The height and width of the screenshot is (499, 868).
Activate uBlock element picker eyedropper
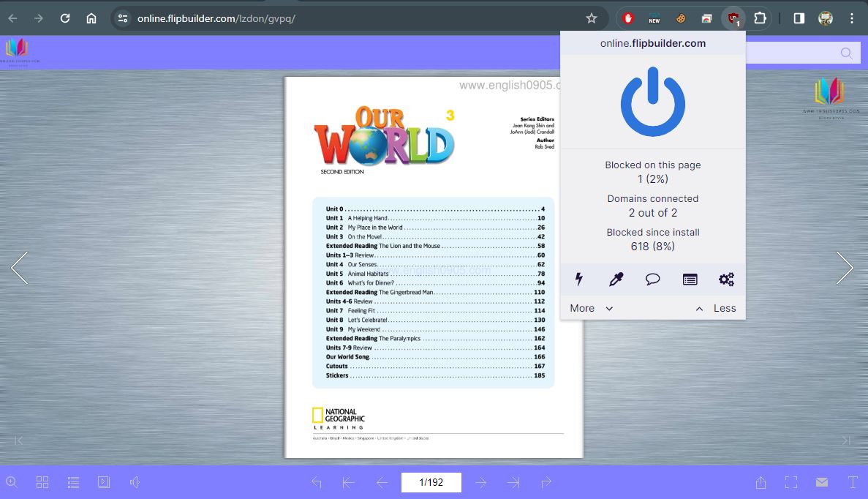616,279
